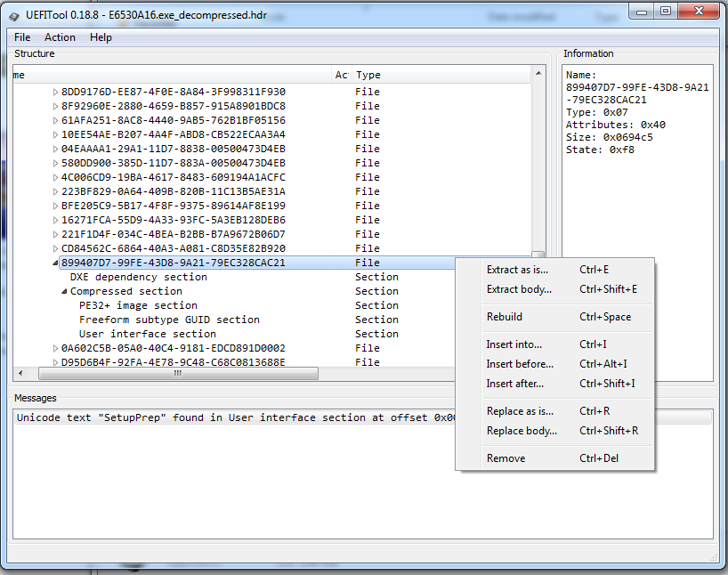
Task: Expand file 580DD900-385D-11D7-883A-00500473D4EB
Action: pos(55,163)
